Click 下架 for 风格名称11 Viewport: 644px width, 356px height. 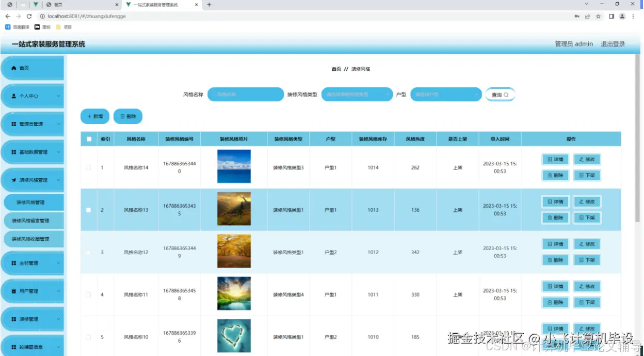(x=587, y=303)
